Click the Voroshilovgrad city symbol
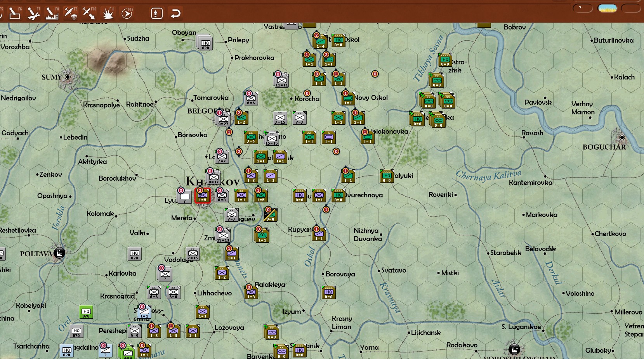 514,349
